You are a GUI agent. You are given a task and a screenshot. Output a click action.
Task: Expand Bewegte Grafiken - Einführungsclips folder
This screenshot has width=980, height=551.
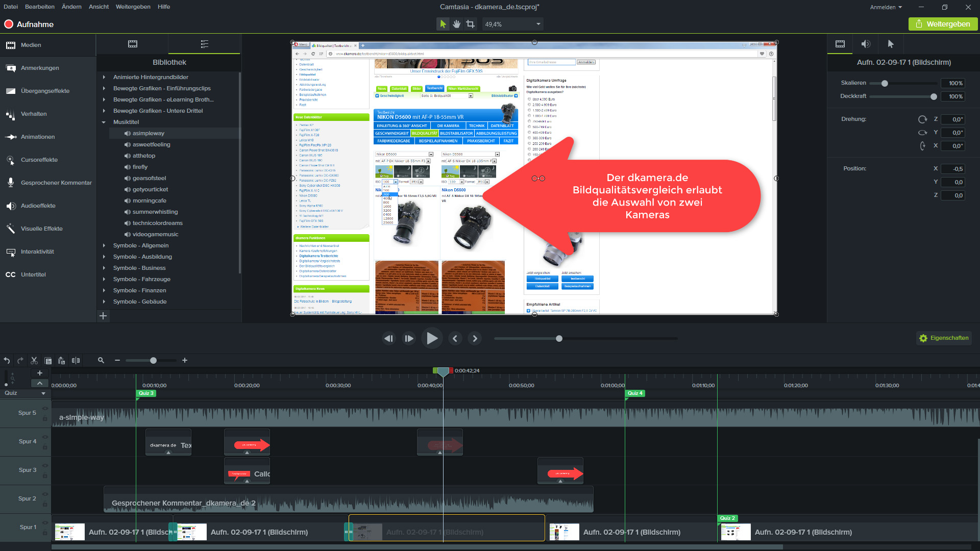pyautogui.click(x=104, y=89)
